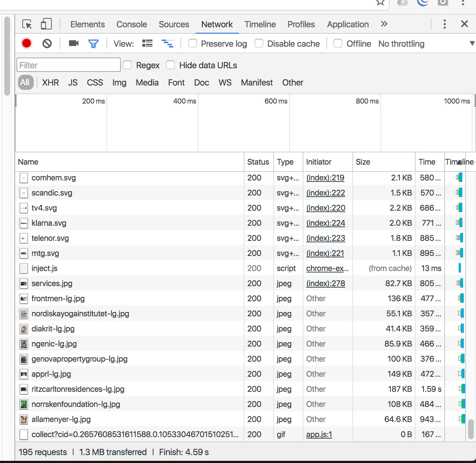Sort requests by the Type column
This screenshot has height=463, width=476.
pos(288,162)
